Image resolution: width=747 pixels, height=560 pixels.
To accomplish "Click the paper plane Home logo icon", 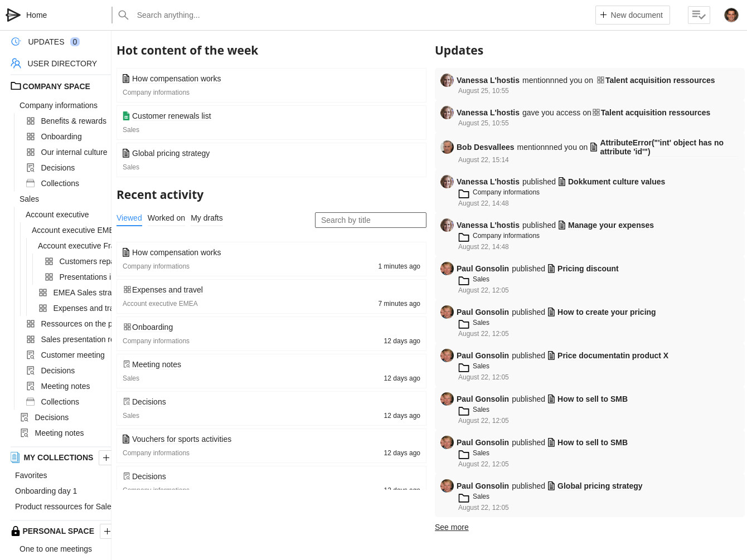I will [x=13, y=15].
